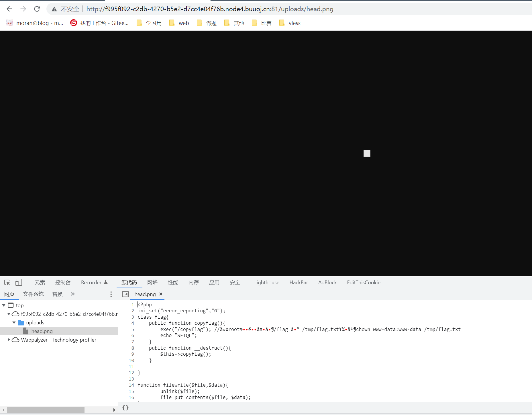
Task: Toggle the device toolbar icon
Action: [x=19, y=282]
